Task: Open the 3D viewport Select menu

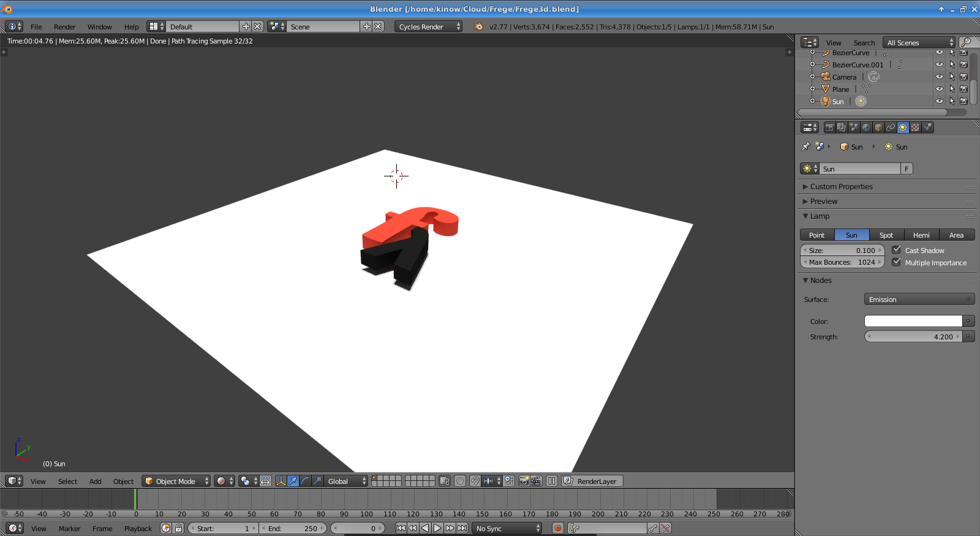Action: (67, 481)
